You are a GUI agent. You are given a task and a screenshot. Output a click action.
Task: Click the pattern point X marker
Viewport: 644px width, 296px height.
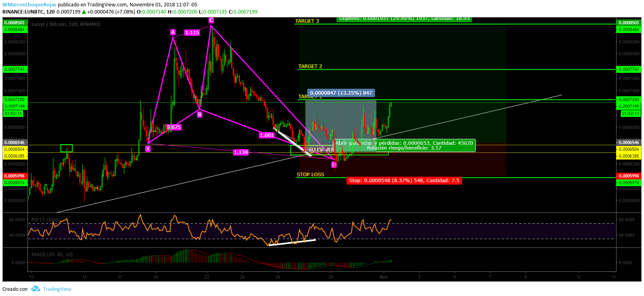pyautogui.click(x=148, y=149)
